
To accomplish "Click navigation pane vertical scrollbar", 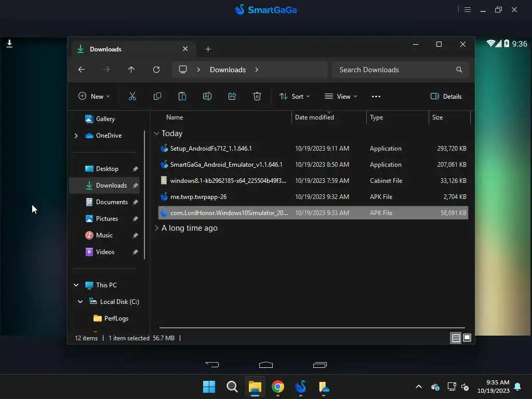I will point(144,195).
